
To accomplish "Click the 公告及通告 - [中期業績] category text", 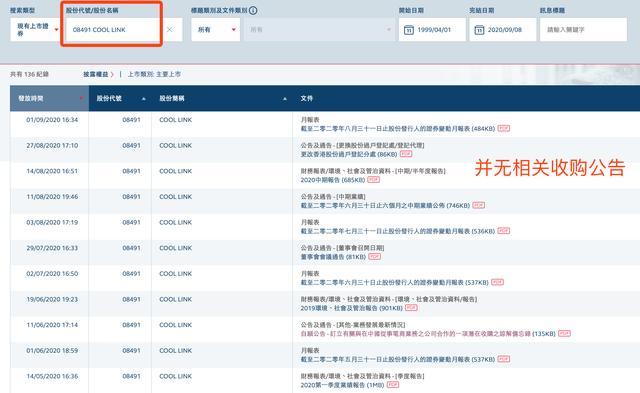I will 333,197.
